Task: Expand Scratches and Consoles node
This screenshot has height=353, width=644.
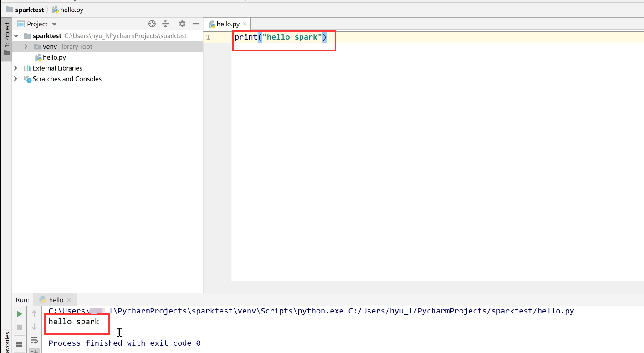Action: [x=16, y=79]
